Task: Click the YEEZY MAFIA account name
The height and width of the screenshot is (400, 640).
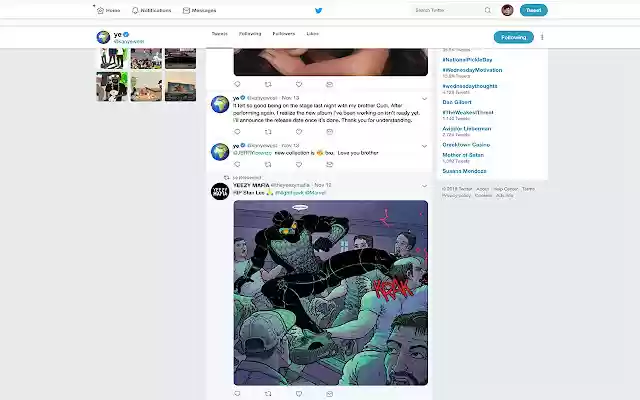Action: pyautogui.click(x=251, y=185)
